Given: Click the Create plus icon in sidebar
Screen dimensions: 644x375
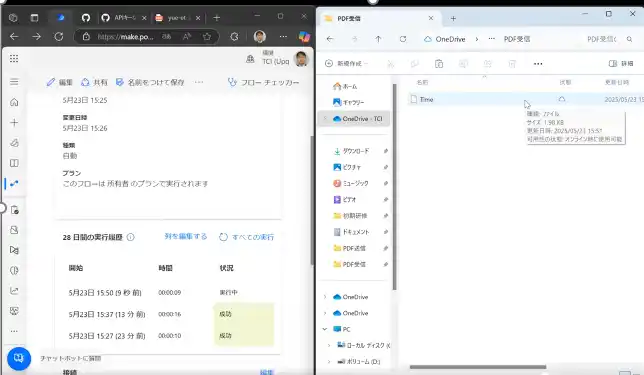Looking at the screenshot, I should pyautogui.click(x=14, y=122).
